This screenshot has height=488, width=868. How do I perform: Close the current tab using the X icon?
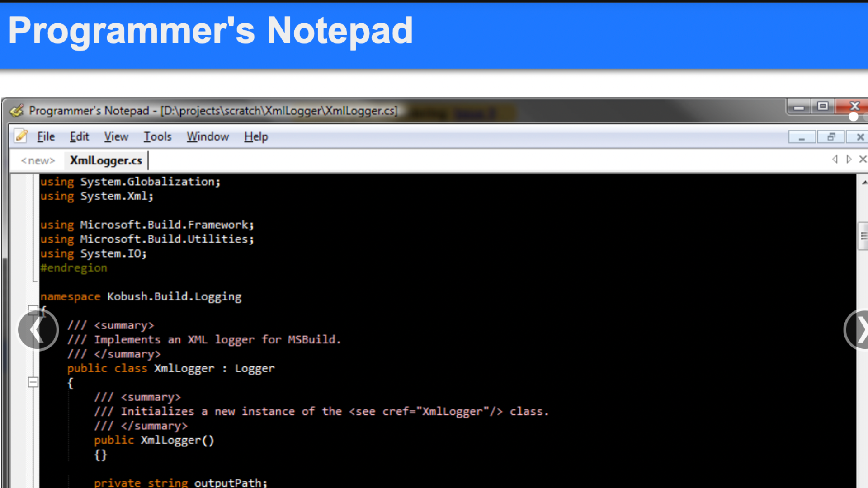pyautogui.click(x=863, y=160)
